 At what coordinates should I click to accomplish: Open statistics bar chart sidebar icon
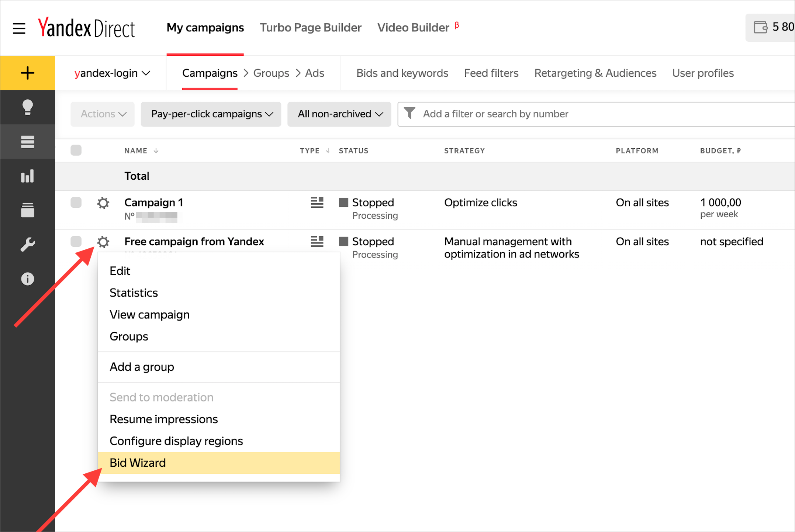28,176
